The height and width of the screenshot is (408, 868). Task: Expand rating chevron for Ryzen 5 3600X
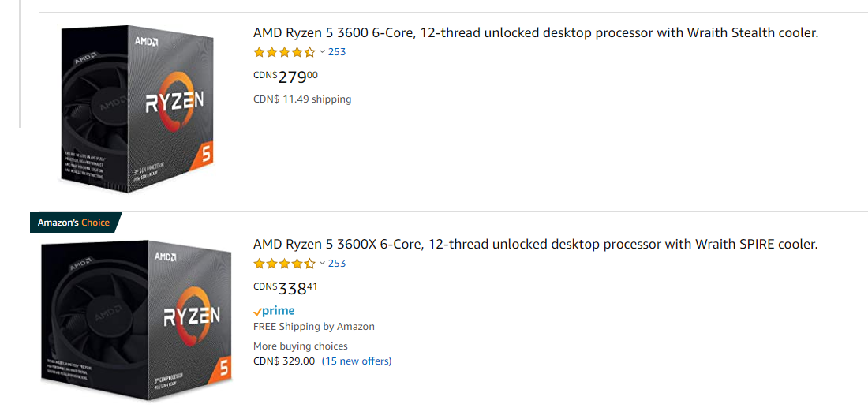pyautogui.click(x=322, y=264)
